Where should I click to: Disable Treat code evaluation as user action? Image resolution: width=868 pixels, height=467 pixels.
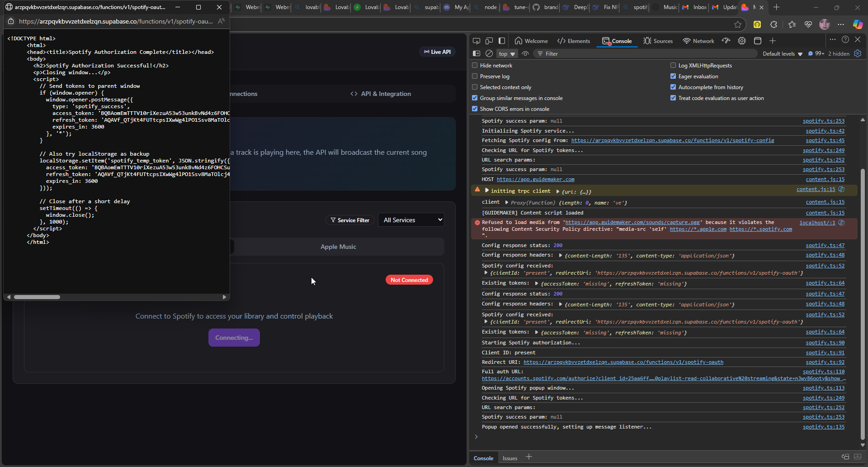click(x=673, y=98)
